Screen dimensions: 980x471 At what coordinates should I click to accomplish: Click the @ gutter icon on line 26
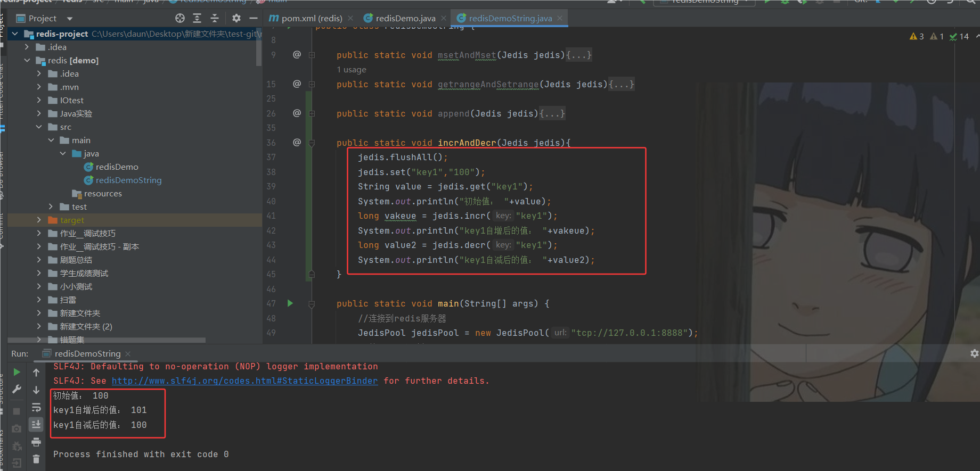(x=297, y=113)
